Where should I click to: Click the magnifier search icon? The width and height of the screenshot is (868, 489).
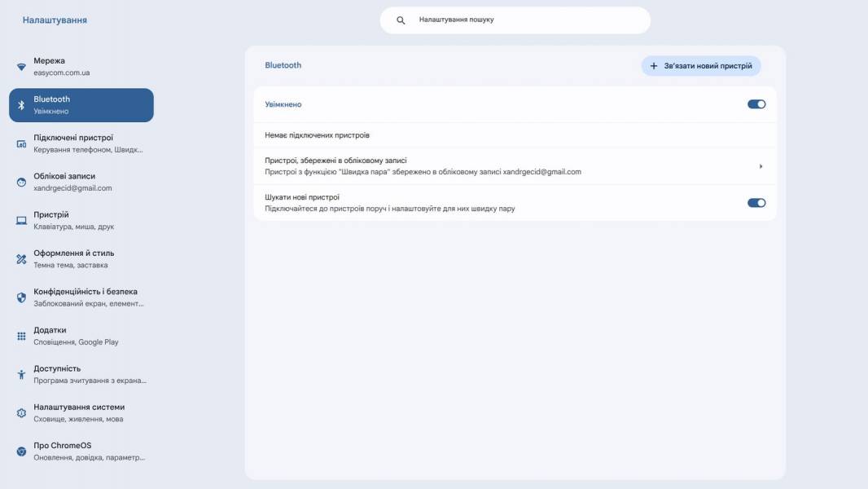(401, 20)
